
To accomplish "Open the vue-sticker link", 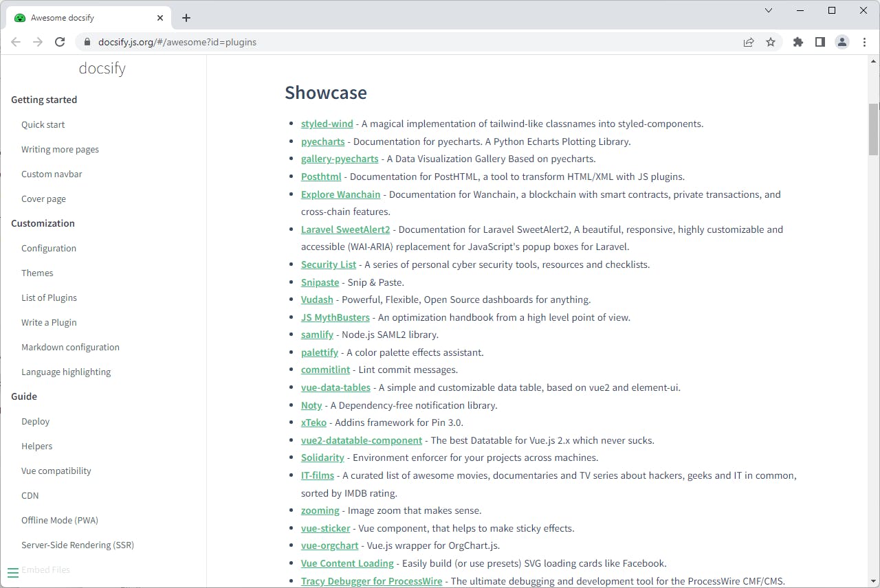I will tap(326, 528).
